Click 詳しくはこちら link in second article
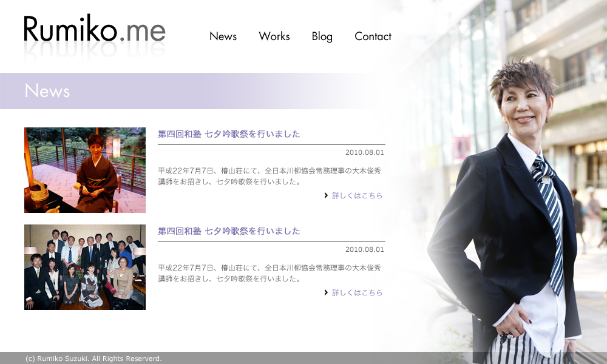This screenshot has height=364, width=607. pyautogui.click(x=357, y=293)
